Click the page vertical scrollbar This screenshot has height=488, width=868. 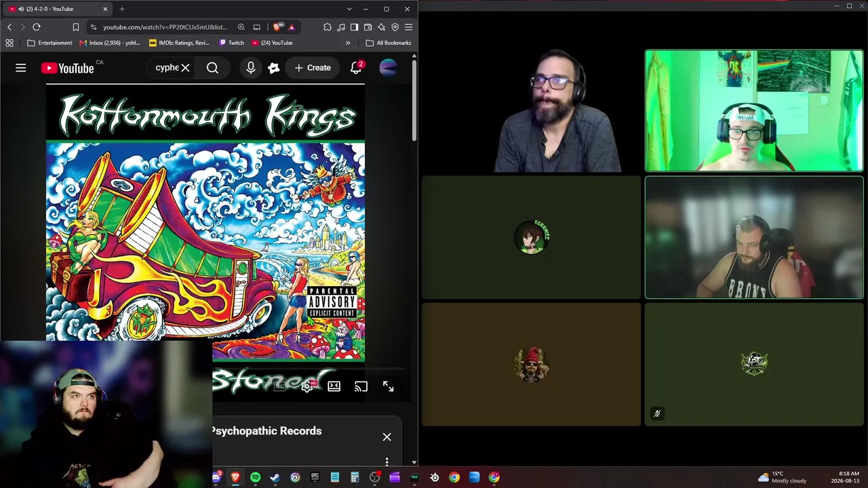point(414,102)
